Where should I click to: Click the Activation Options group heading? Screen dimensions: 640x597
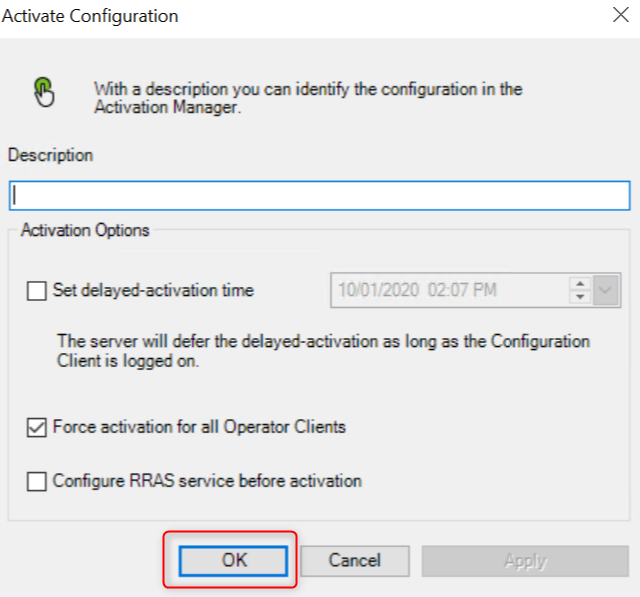85,230
